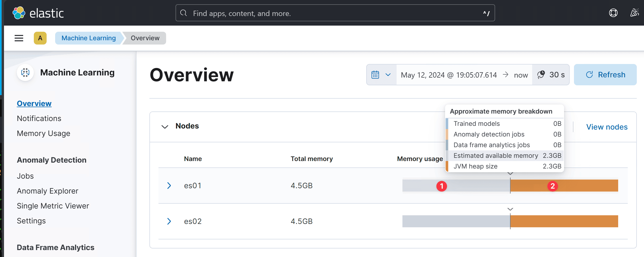This screenshot has width=644, height=257.
Task: Click es01 gray available memory bar
Action: click(x=456, y=186)
